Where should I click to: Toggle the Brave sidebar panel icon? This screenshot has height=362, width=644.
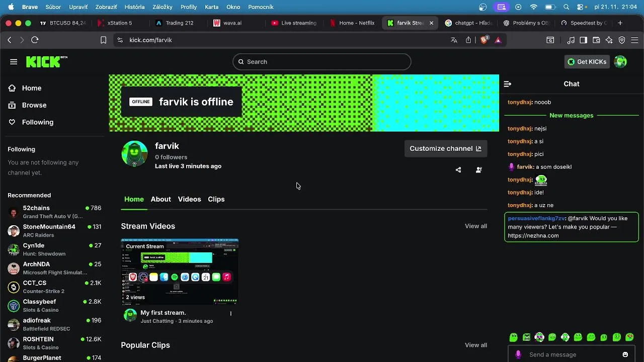584,40
